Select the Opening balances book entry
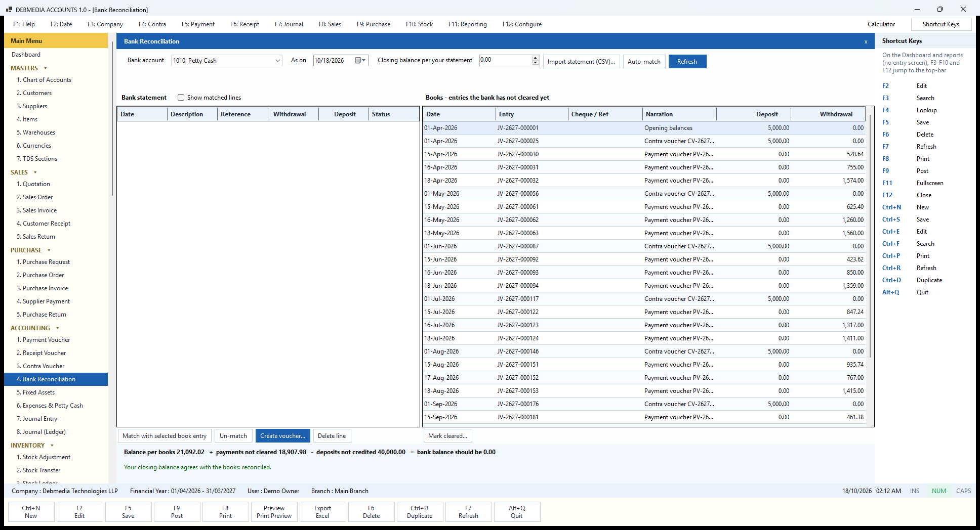The width and height of the screenshot is (980, 530). (643, 128)
